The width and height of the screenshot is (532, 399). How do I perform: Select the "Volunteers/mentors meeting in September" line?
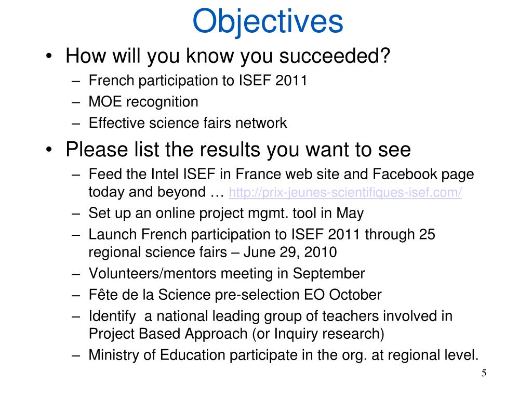[x=227, y=273]
